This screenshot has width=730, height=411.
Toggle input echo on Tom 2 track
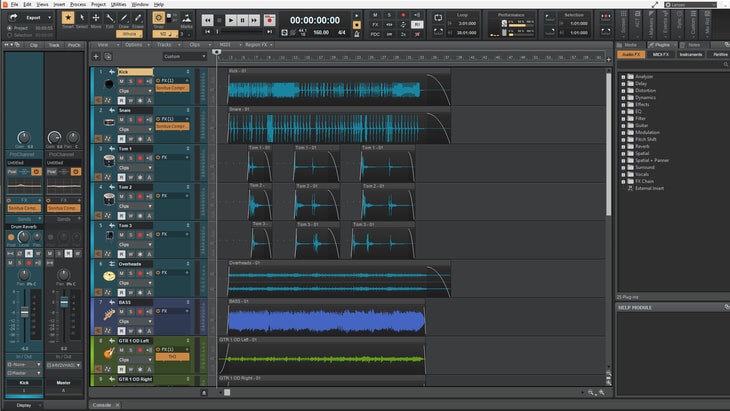[x=149, y=196]
